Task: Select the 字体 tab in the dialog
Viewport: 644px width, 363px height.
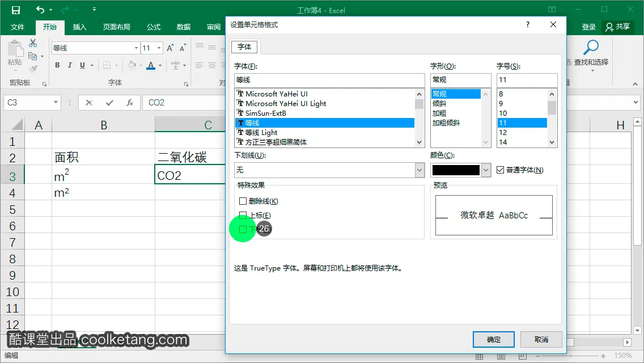Action: [x=244, y=47]
